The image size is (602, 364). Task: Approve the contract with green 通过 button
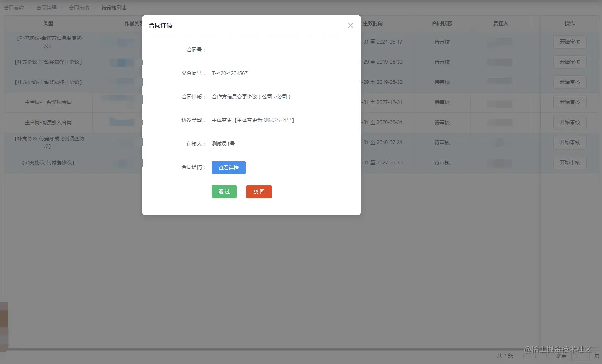(224, 192)
